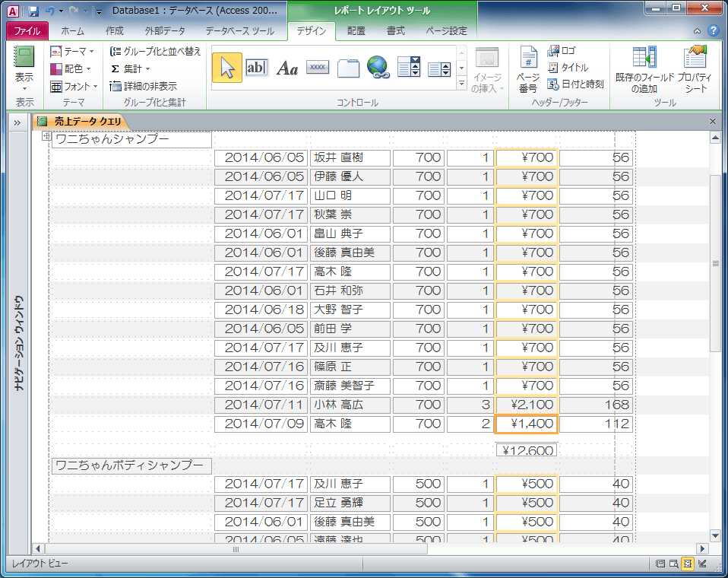
Task: Insert ロゴ logo into header
Action: coord(562,51)
